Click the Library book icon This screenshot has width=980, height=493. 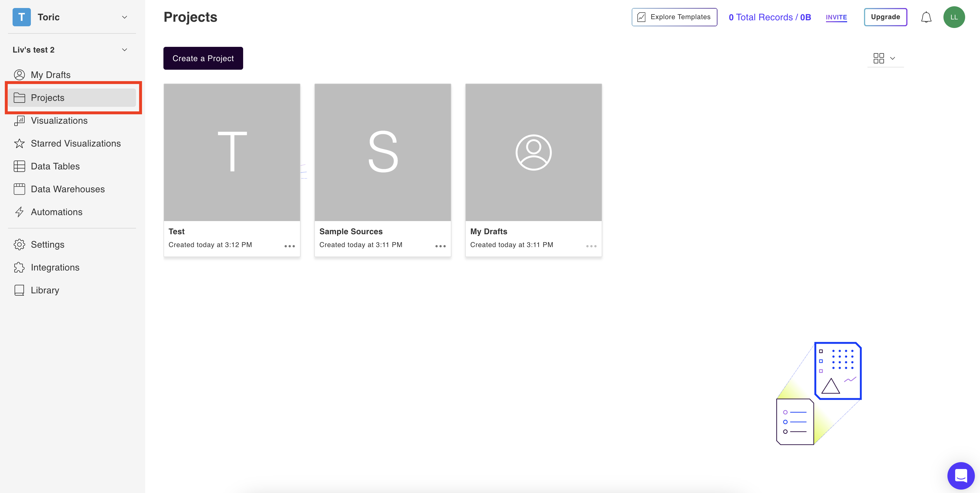coord(19,290)
